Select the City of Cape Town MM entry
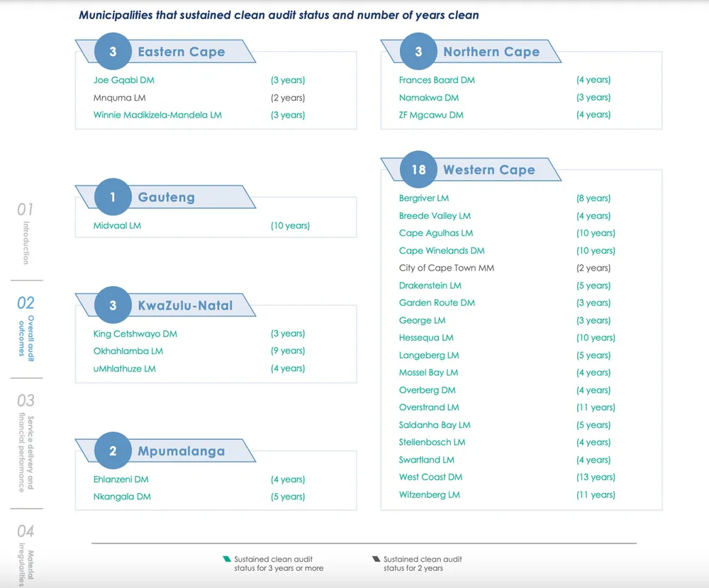Screen dimensions: 709x588 point(446,268)
